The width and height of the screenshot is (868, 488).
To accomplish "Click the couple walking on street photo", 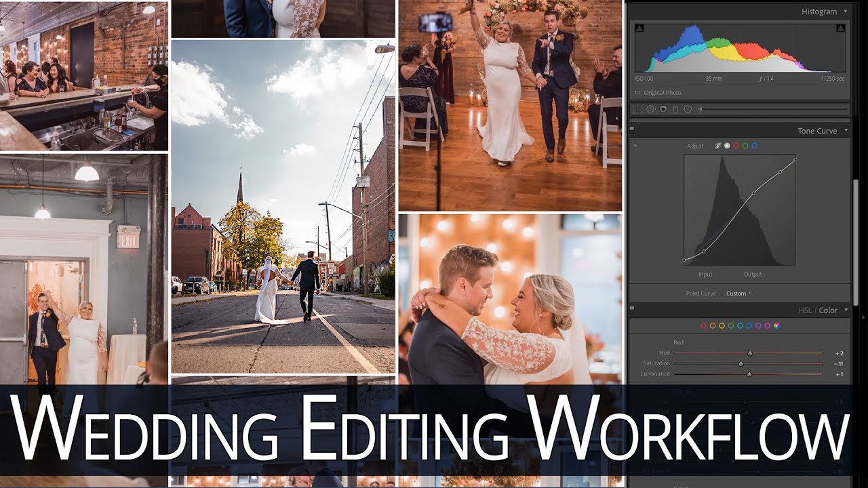I will 283,206.
